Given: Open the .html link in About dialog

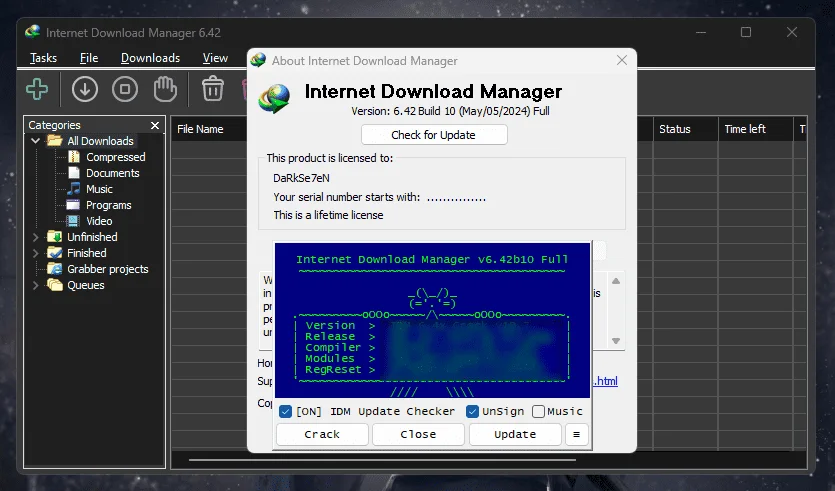Looking at the screenshot, I should (x=605, y=381).
